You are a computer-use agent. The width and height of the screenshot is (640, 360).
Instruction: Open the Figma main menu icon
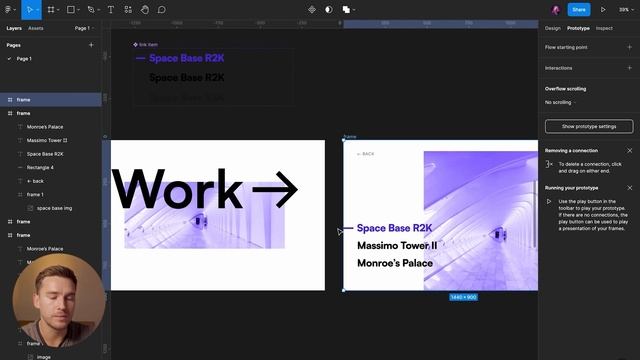coord(8,9)
